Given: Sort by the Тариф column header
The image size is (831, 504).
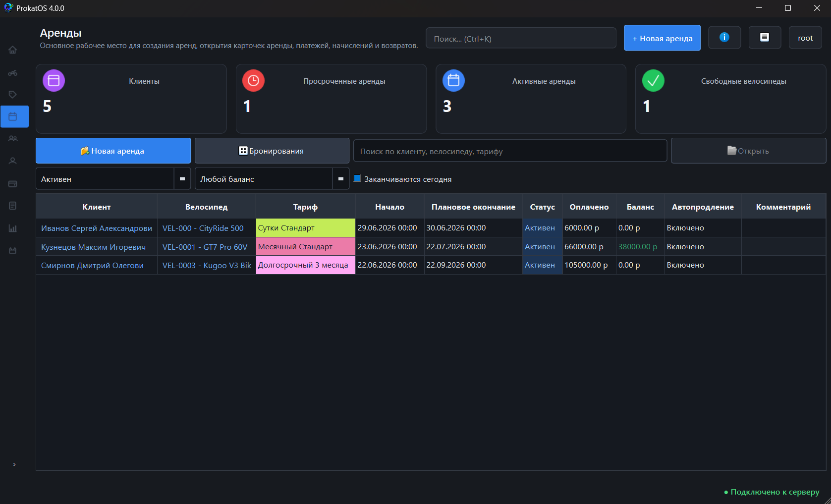Looking at the screenshot, I should click(x=305, y=207).
